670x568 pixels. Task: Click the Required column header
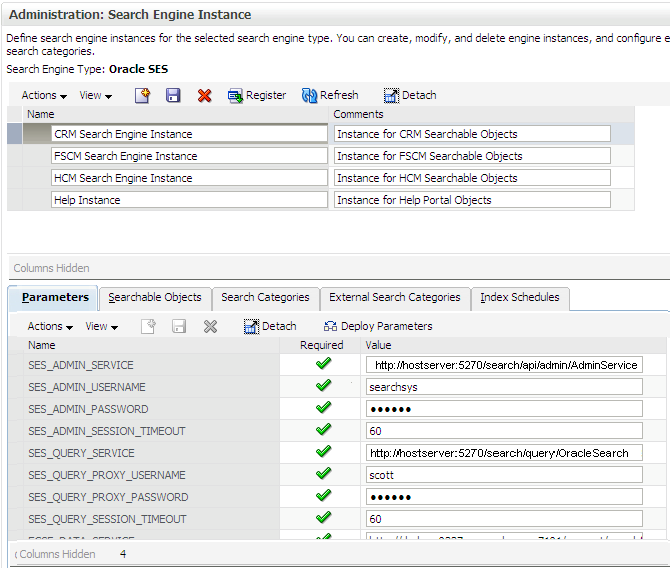point(321,345)
